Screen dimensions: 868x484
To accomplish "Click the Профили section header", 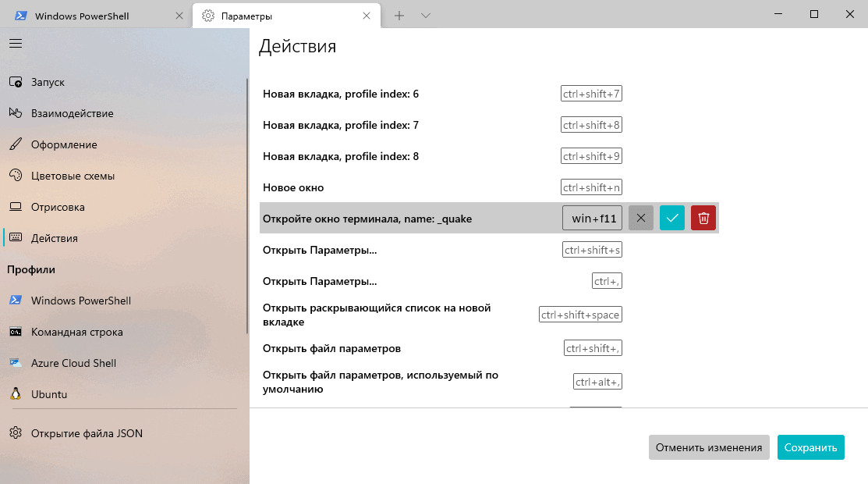I will (31, 269).
